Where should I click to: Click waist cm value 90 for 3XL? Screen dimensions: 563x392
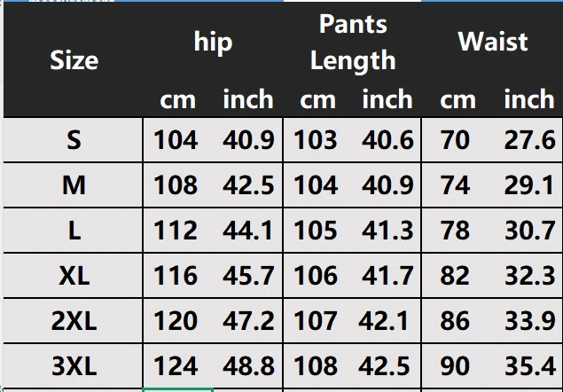pos(455,366)
